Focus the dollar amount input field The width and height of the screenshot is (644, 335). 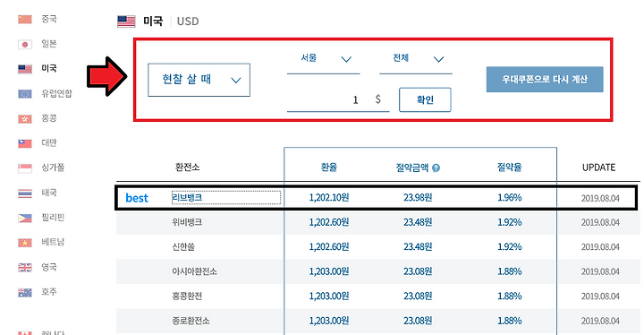click(x=338, y=100)
